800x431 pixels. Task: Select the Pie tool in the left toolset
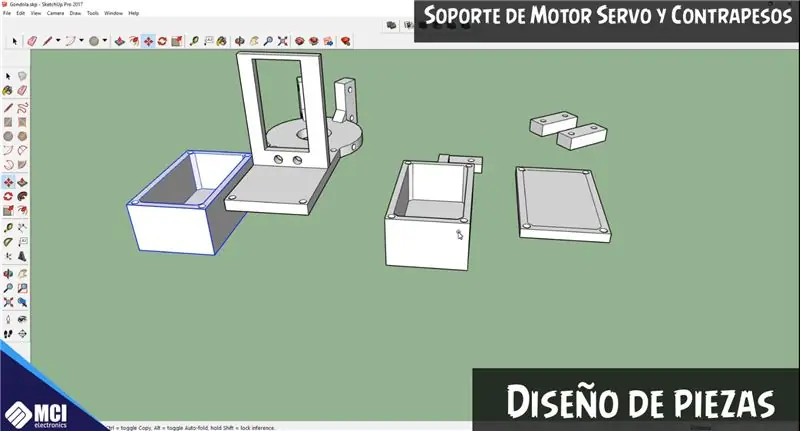coord(22,165)
